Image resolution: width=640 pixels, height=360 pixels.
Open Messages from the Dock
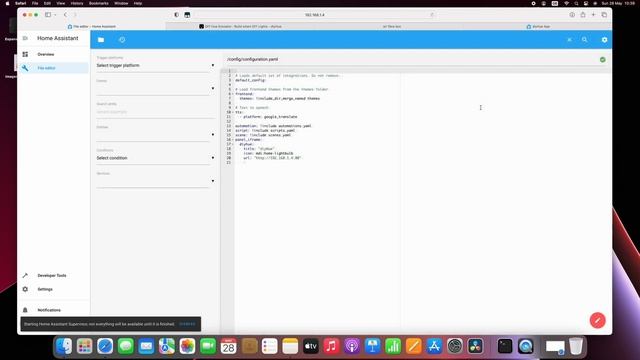[x=126, y=347]
